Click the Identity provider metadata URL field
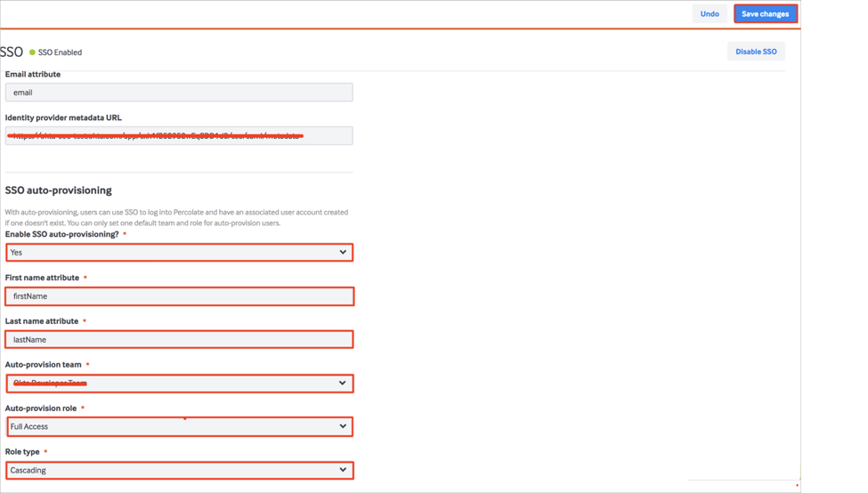The height and width of the screenshot is (493, 868). [x=178, y=135]
